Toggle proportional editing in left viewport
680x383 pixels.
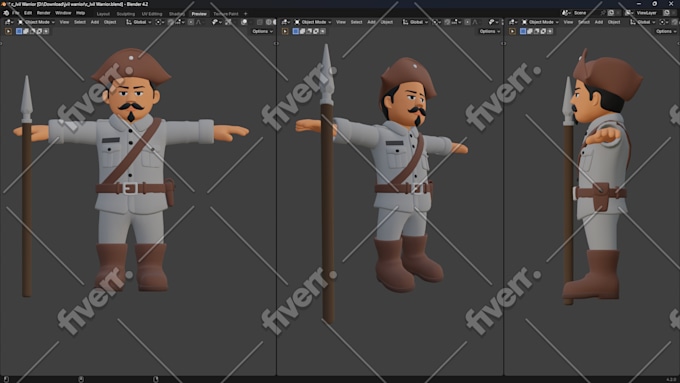[191, 22]
